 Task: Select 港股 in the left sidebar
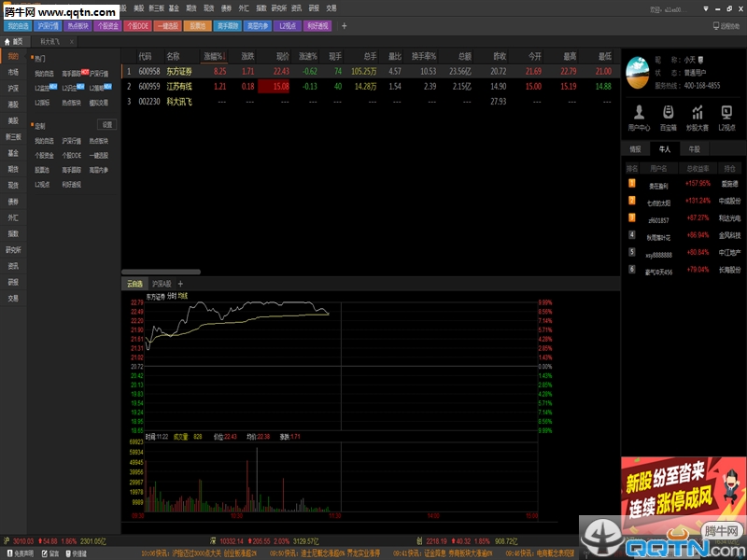[13, 105]
